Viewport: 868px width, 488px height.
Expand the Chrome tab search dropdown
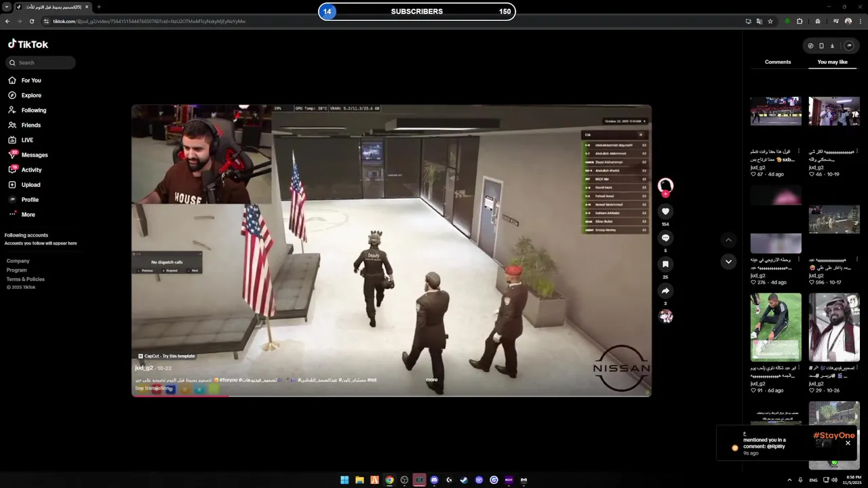[x=6, y=7]
